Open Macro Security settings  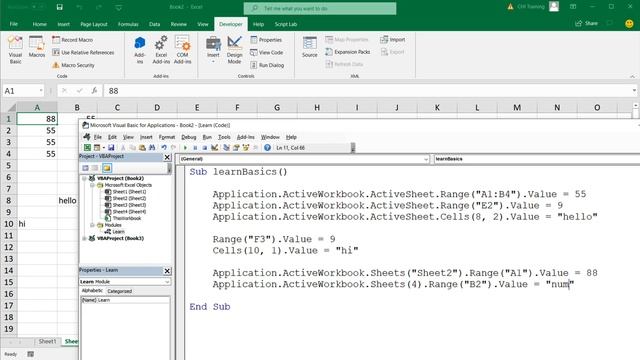click(73, 65)
